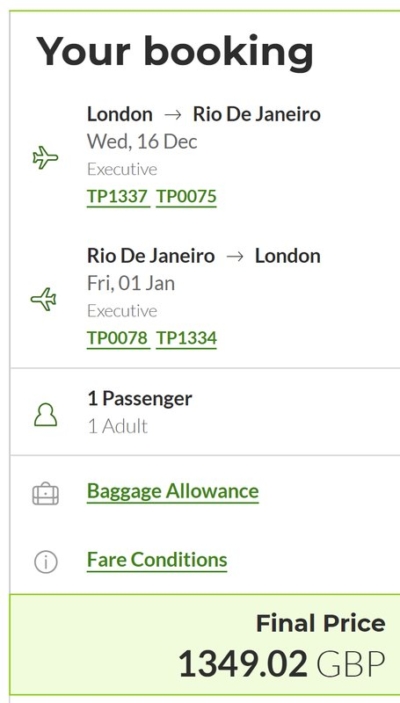This screenshot has width=400, height=703.
Task: Select the London to Rio De Janeiro route
Action: pos(204,114)
